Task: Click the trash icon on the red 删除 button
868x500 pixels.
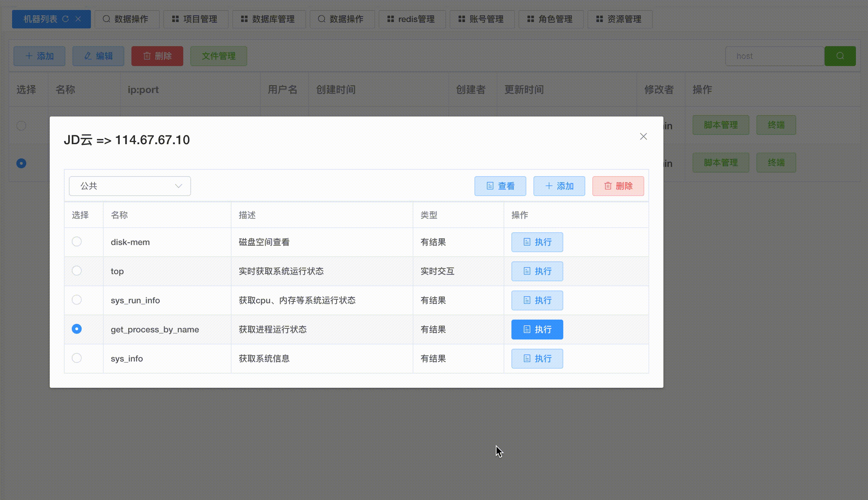Action: pos(148,56)
